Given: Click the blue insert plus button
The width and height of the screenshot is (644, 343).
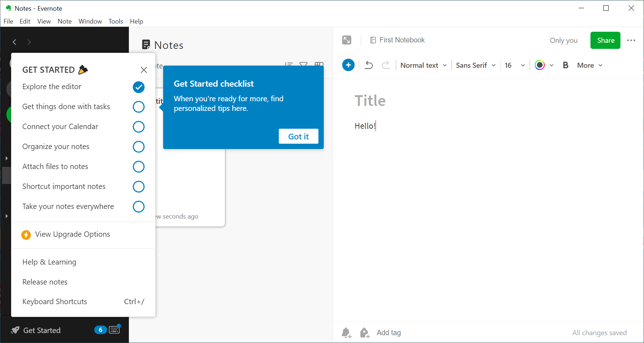Looking at the screenshot, I should pos(348,65).
